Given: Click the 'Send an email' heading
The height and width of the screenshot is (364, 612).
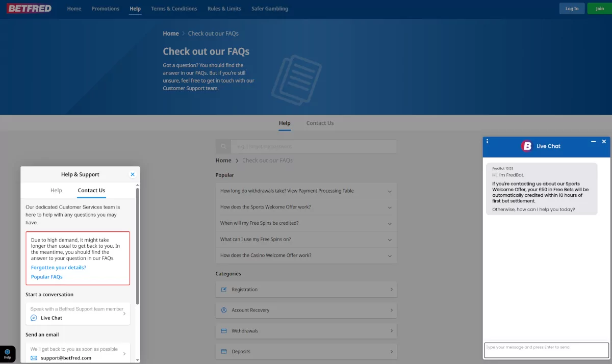Looking at the screenshot, I should tap(42, 335).
